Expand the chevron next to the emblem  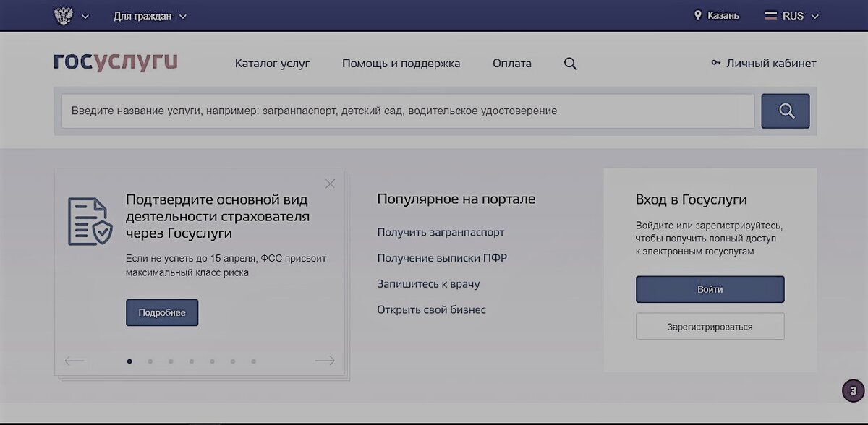click(x=85, y=16)
